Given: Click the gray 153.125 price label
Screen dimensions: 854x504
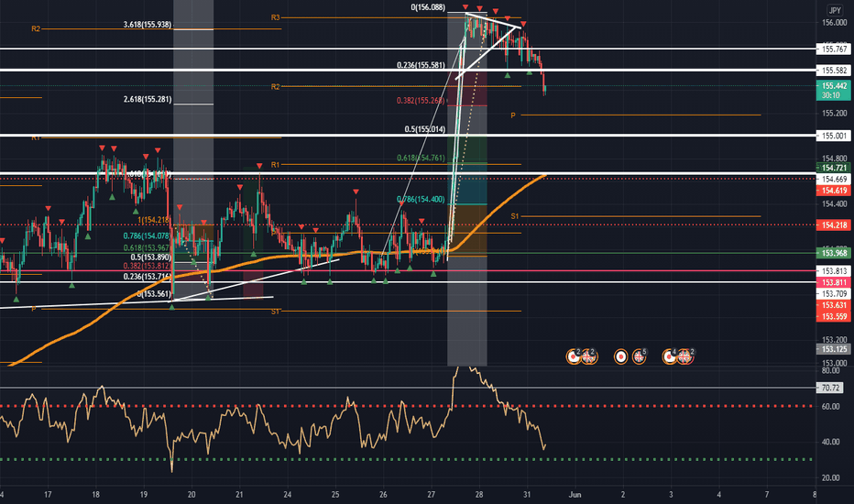Looking at the screenshot, I should (834, 349).
